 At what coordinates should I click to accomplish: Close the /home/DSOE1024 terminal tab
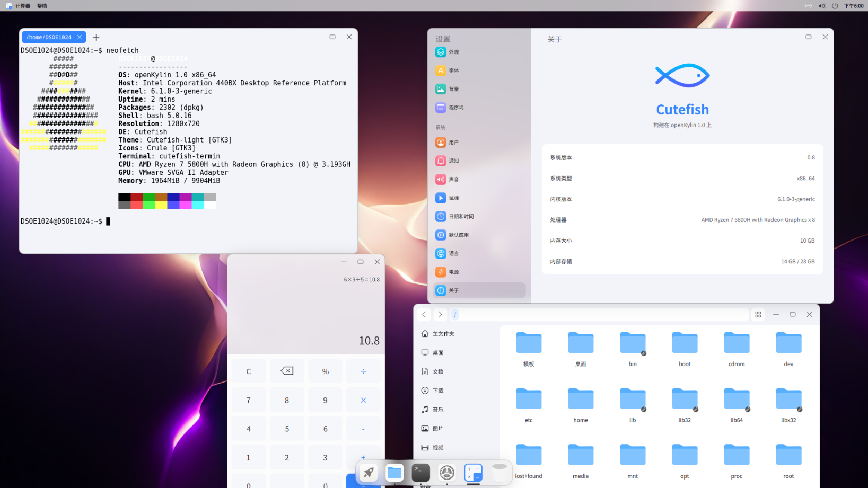(x=80, y=37)
